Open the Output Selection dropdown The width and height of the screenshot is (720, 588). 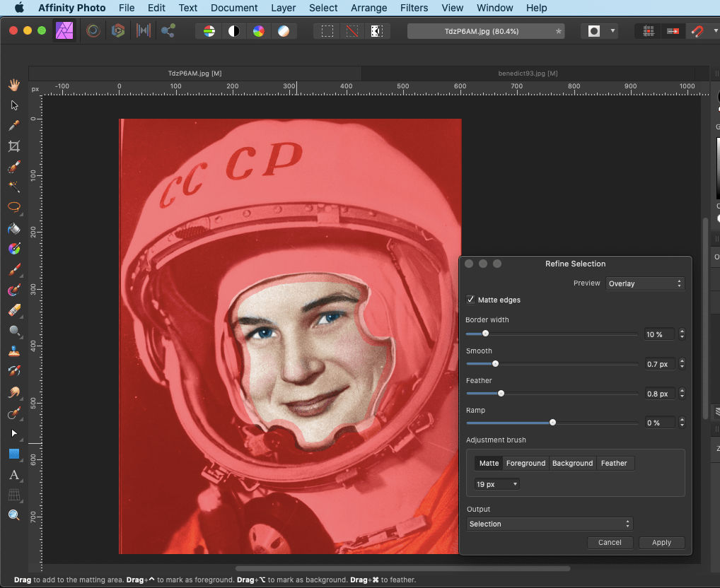click(x=549, y=524)
